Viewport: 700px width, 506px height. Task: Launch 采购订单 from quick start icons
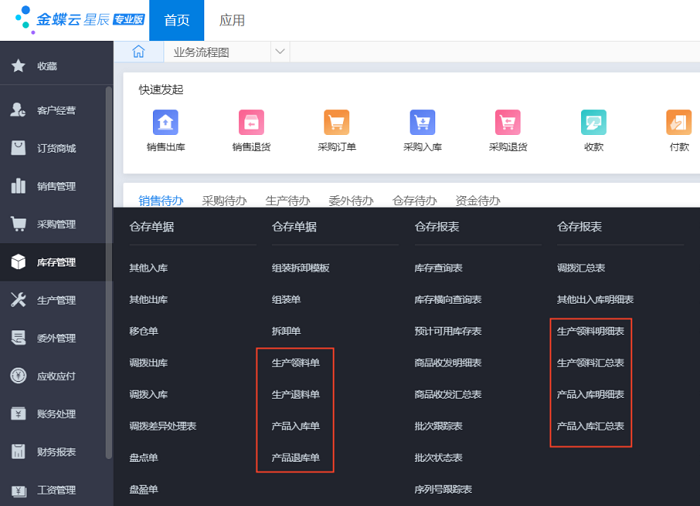pyautogui.click(x=337, y=123)
